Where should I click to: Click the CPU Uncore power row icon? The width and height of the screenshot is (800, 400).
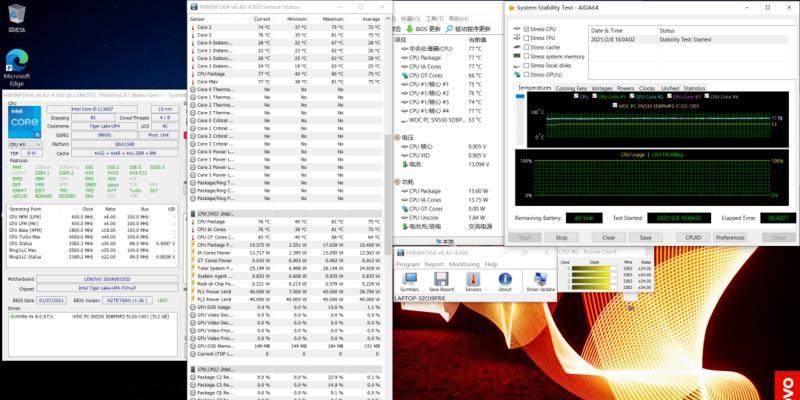[405, 218]
